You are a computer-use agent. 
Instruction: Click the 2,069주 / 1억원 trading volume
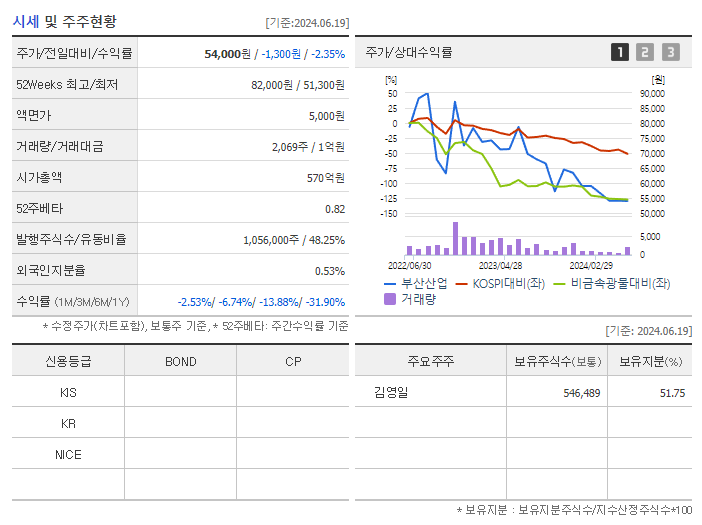click(308, 147)
